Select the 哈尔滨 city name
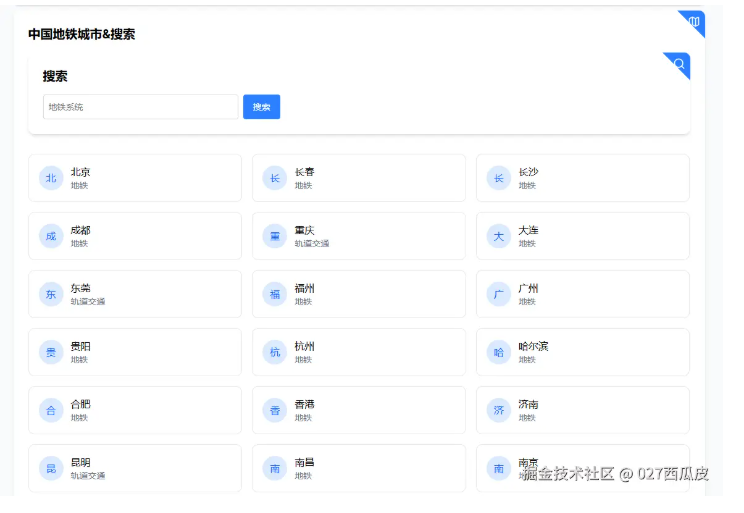744x513 pixels. coord(533,346)
